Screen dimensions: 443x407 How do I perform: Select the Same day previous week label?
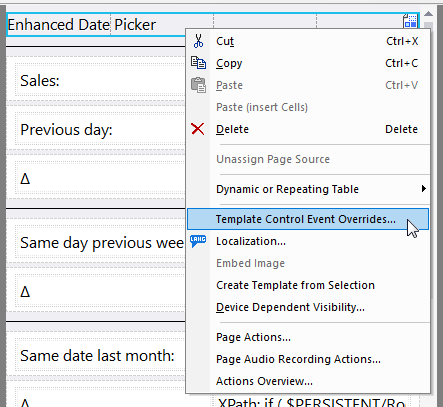102,243
